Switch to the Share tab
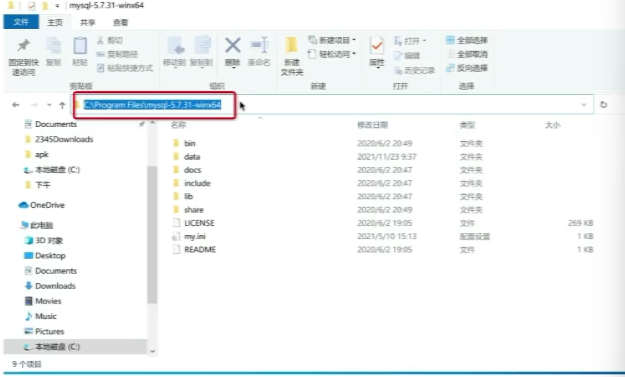This screenshot has width=625, height=377. (x=87, y=22)
